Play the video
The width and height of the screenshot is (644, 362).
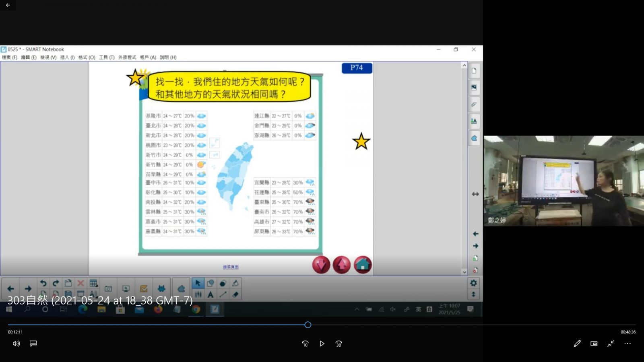click(322, 343)
